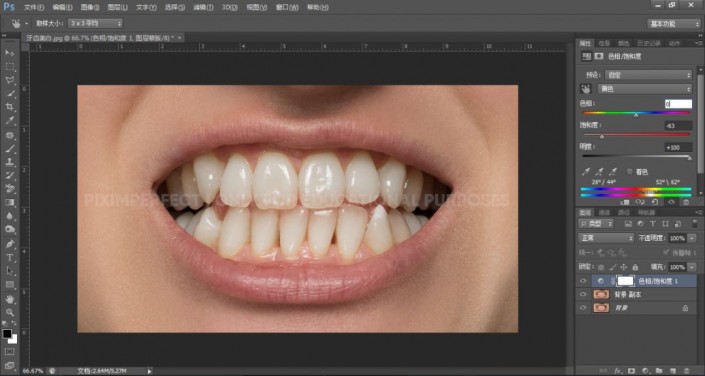Click the on-image adjustment hand icon
705x376 pixels.
point(586,89)
